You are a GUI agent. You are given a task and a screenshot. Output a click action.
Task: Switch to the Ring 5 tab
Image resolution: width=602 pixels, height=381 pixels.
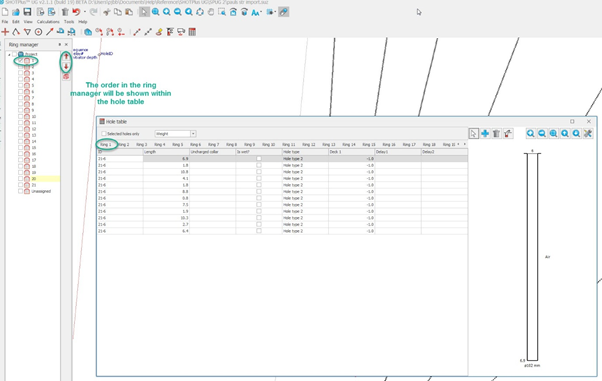(178, 144)
